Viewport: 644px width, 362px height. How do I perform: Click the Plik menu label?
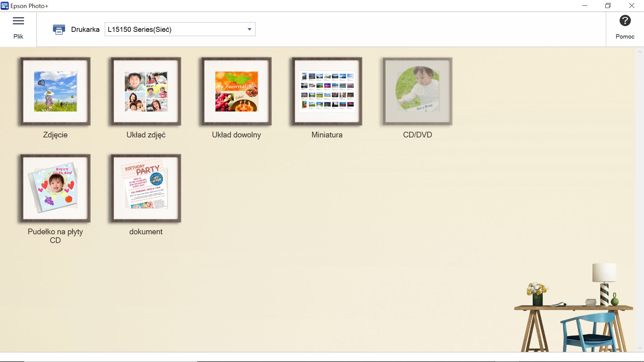[x=18, y=37]
